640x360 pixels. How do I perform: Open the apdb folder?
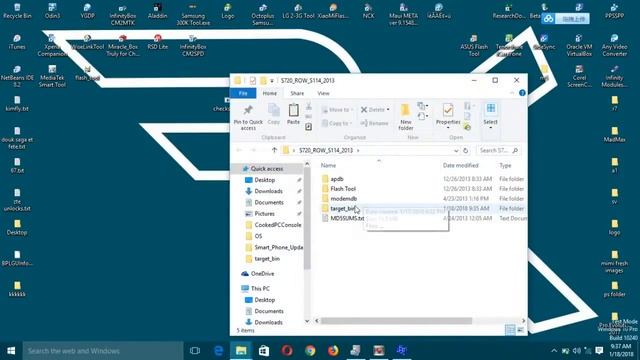coord(337,179)
